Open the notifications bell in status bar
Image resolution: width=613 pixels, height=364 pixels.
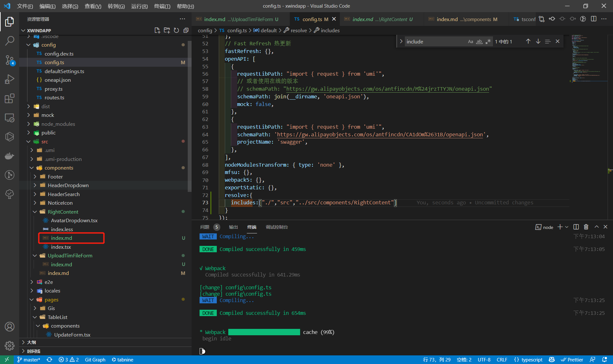pos(604,360)
